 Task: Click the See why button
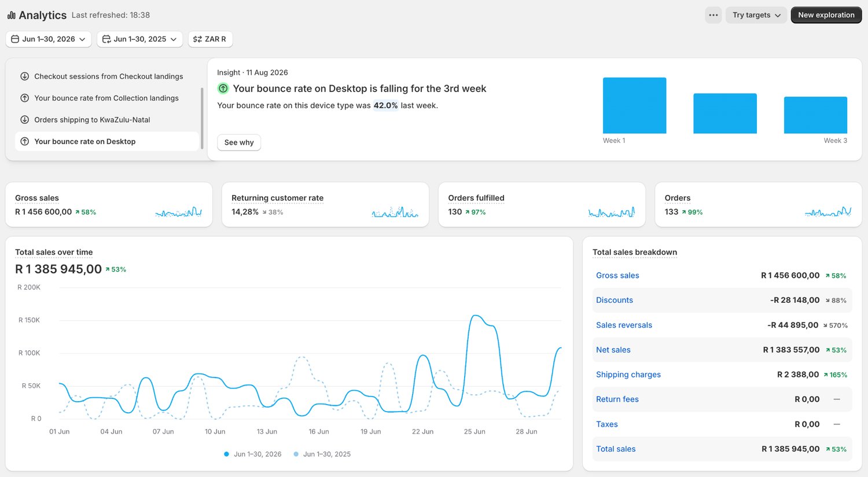coord(239,142)
